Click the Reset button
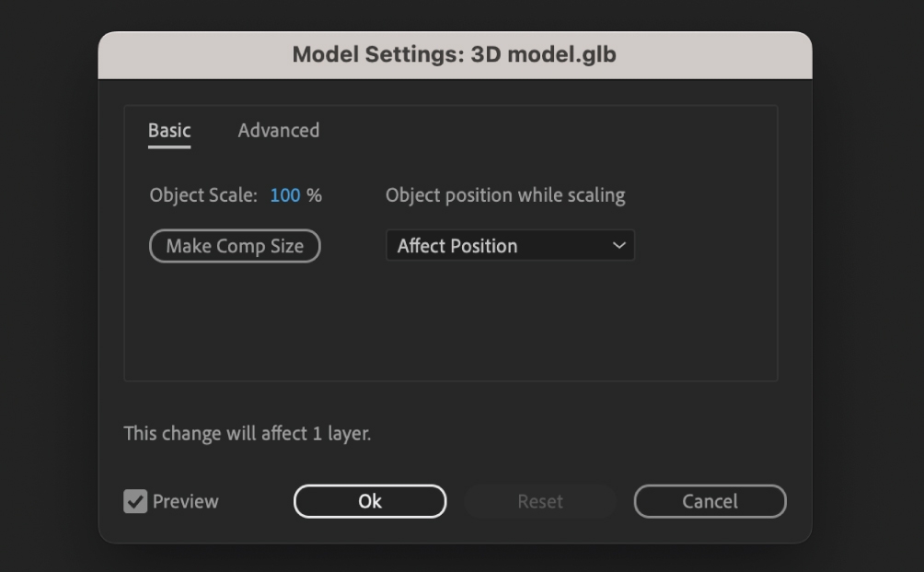Image resolution: width=924 pixels, height=572 pixels. coord(540,502)
